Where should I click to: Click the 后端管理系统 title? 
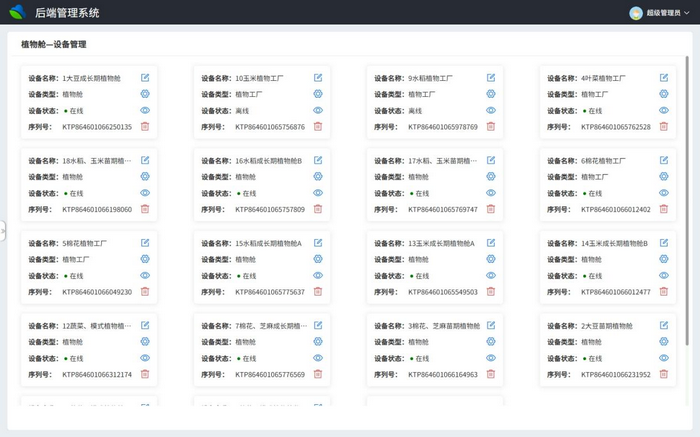pos(67,13)
